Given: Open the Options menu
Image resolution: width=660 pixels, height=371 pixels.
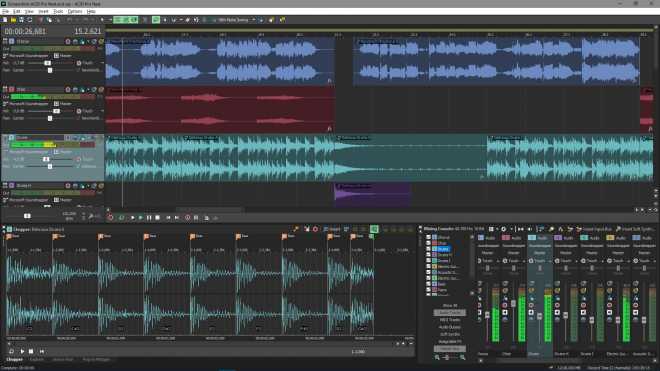Looking at the screenshot, I should click(75, 11).
